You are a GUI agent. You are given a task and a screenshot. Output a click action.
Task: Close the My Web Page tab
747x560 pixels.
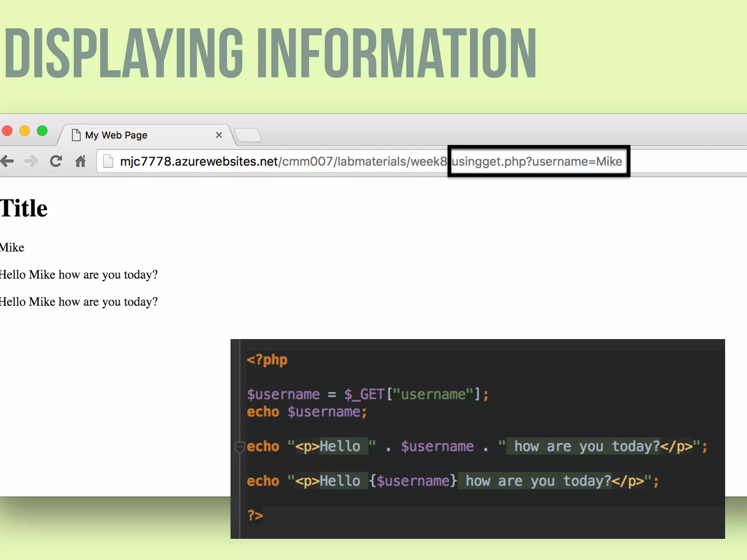[219, 135]
